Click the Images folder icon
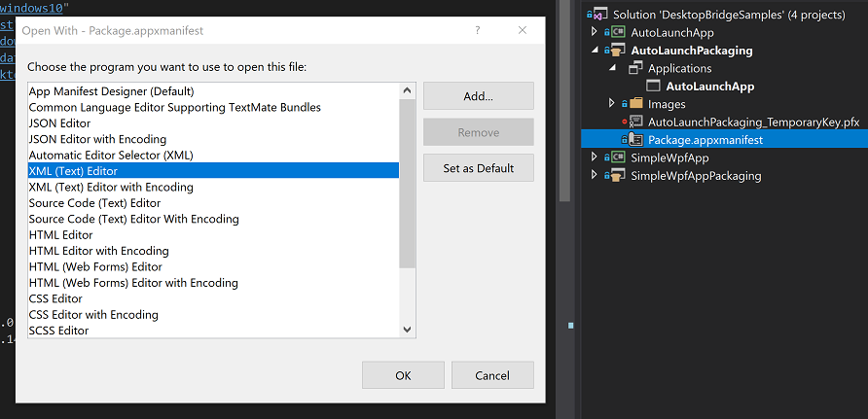The width and height of the screenshot is (868, 419). click(636, 104)
